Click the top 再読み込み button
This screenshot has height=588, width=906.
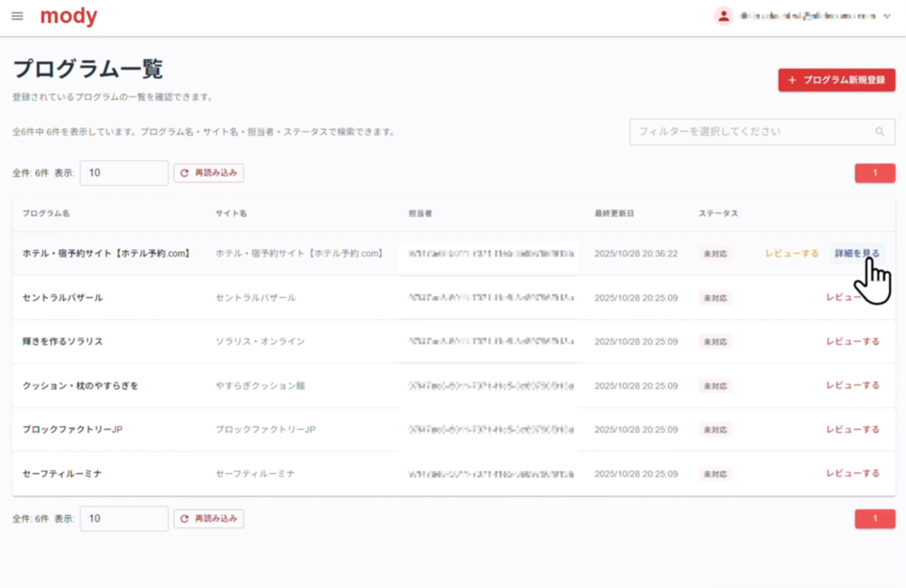tap(209, 172)
